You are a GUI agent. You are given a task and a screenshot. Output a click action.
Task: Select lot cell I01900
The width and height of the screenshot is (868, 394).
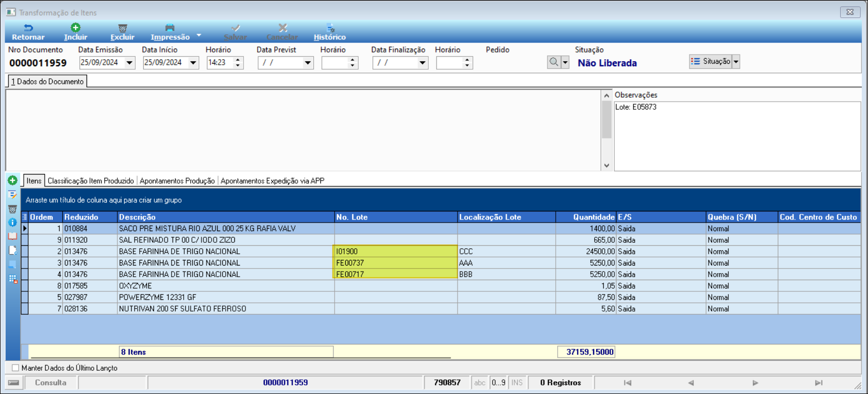tap(396, 251)
